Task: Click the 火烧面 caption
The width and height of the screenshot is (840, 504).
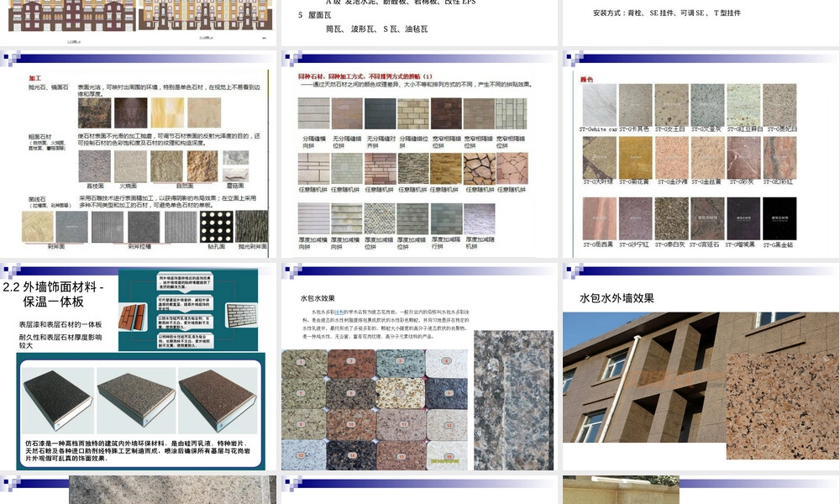Action: 128,186
